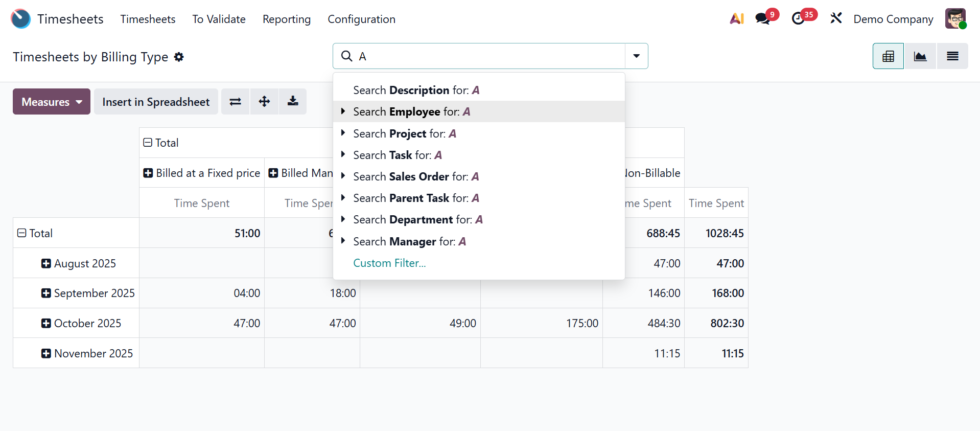
Task: Download the pivot table as xlsx
Action: coord(293,102)
